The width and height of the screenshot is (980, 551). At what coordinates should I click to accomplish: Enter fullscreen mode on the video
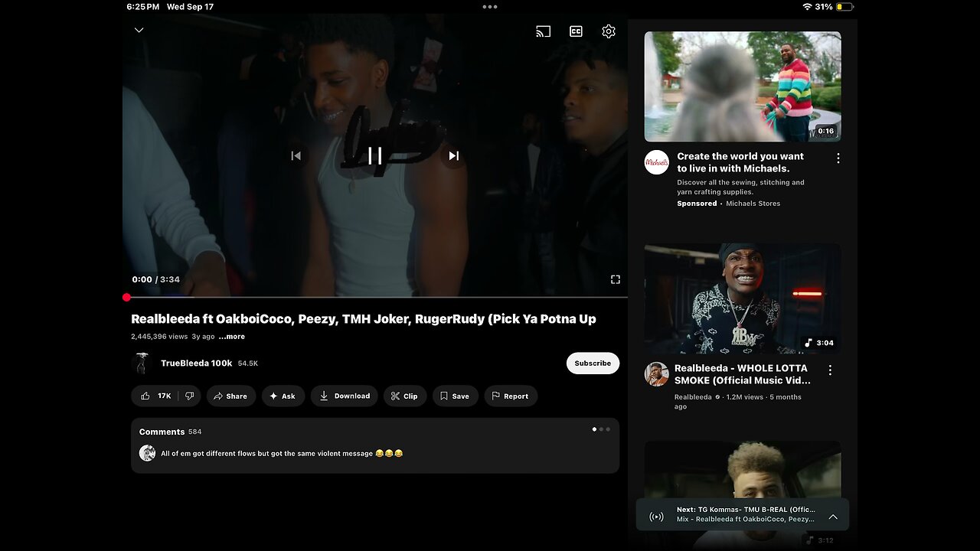615,279
